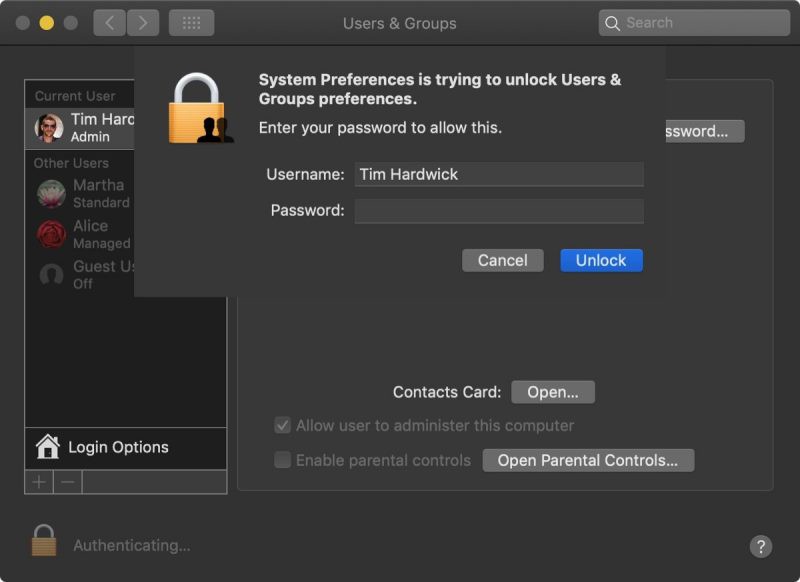Click the back navigation arrow

point(109,21)
